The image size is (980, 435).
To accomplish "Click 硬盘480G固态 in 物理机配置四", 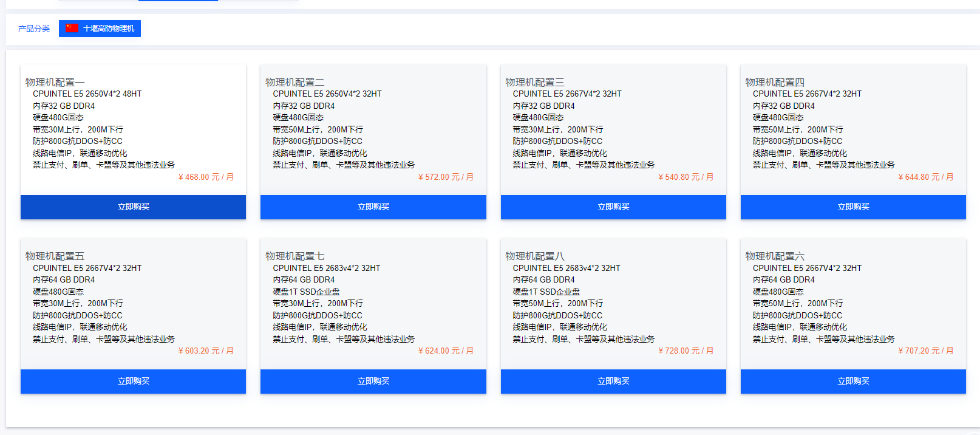I will (778, 117).
